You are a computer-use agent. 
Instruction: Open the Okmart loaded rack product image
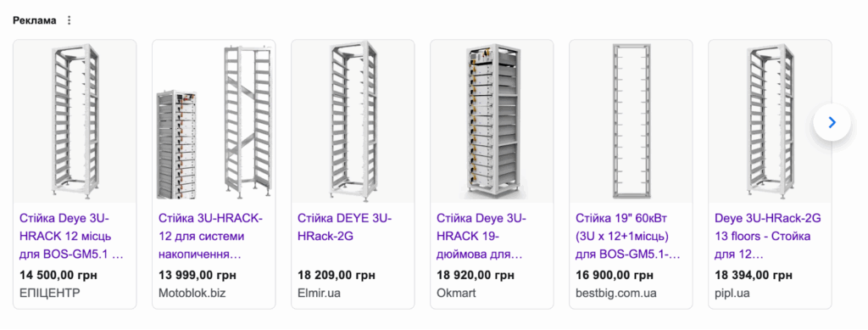[x=492, y=121]
